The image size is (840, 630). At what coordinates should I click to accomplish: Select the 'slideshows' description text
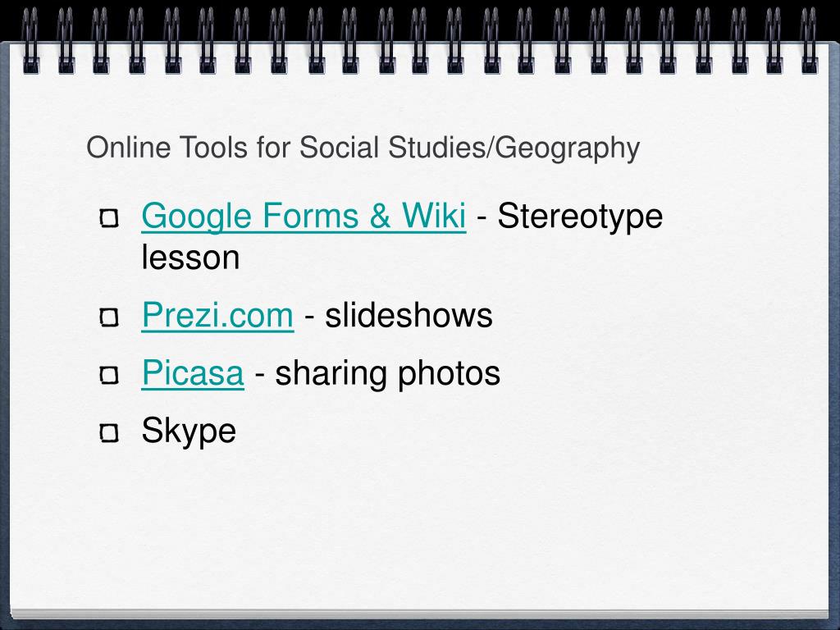(x=409, y=315)
